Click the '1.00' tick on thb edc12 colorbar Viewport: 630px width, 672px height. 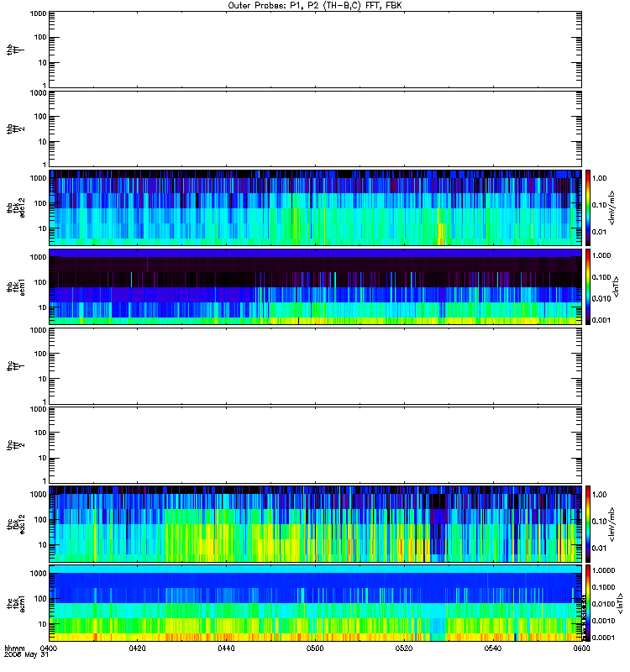click(600, 178)
